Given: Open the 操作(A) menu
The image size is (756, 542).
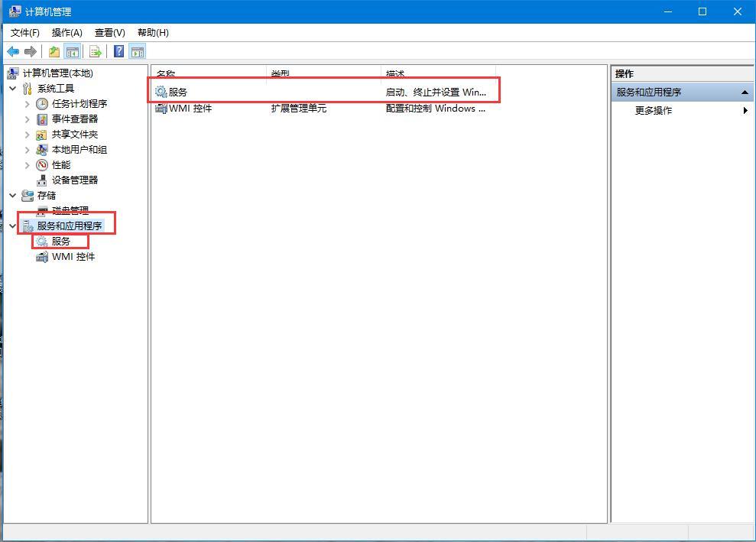Looking at the screenshot, I should pyautogui.click(x=67, y=32).
